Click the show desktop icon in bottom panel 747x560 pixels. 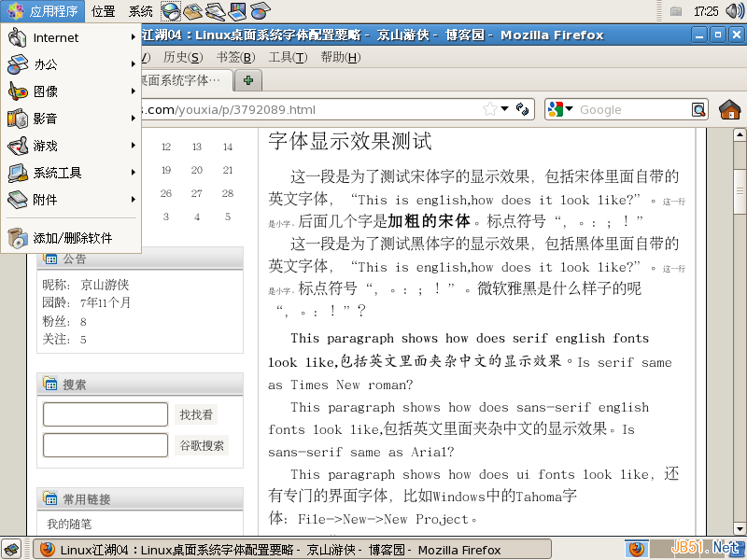12,549
